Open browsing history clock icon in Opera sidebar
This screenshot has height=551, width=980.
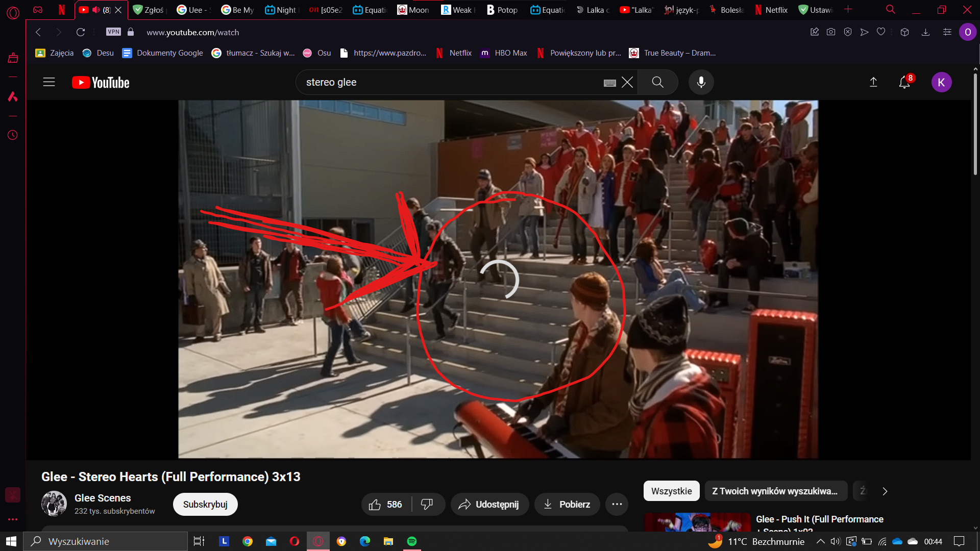[x=13, y=135]
